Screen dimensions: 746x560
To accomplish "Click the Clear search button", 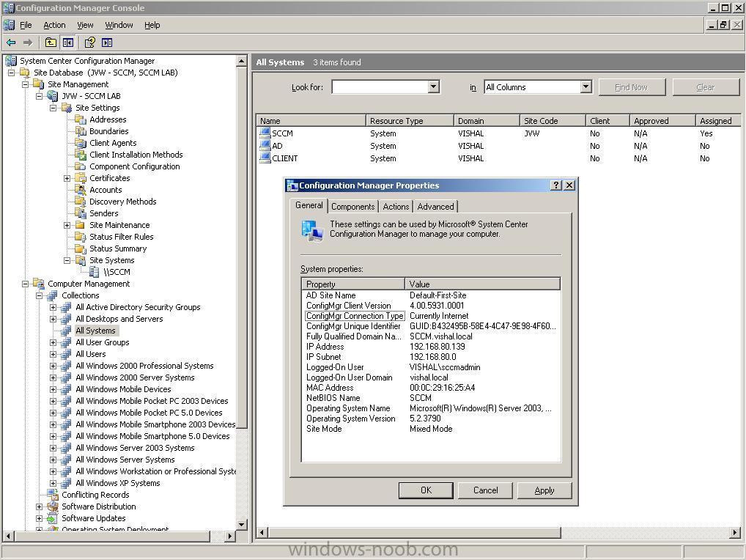I will (706, 87).
